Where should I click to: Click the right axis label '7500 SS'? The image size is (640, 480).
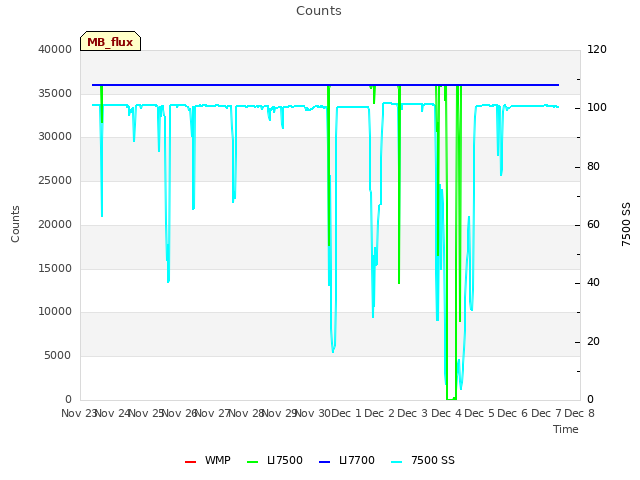(x=626, y=224)
